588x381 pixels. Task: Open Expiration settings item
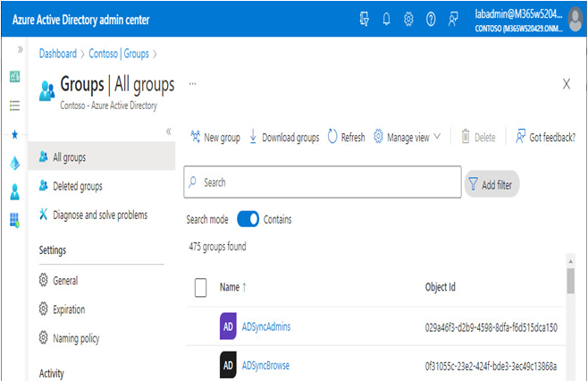pos(62,309)
